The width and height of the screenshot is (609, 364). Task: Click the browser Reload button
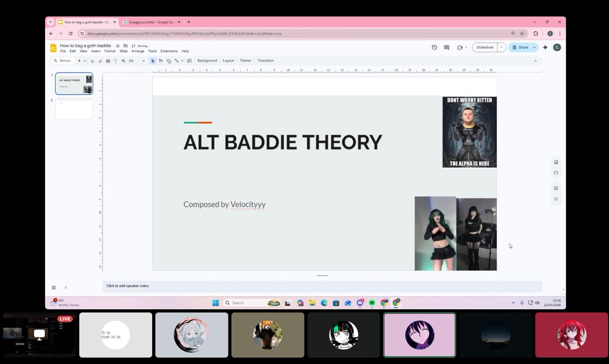pos(70,33)
